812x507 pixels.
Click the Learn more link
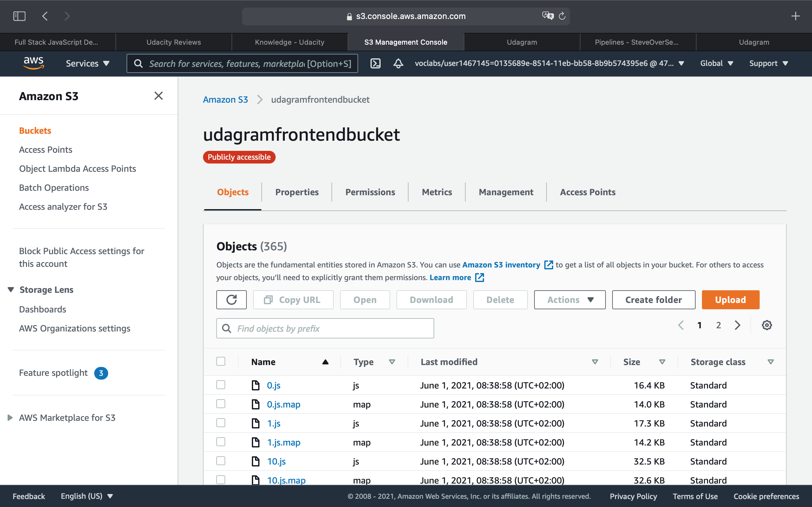click(450, 277)
